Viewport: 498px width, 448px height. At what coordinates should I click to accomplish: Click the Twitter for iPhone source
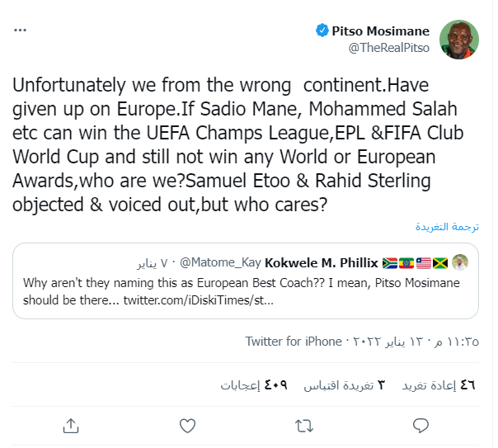pos(294,341)
